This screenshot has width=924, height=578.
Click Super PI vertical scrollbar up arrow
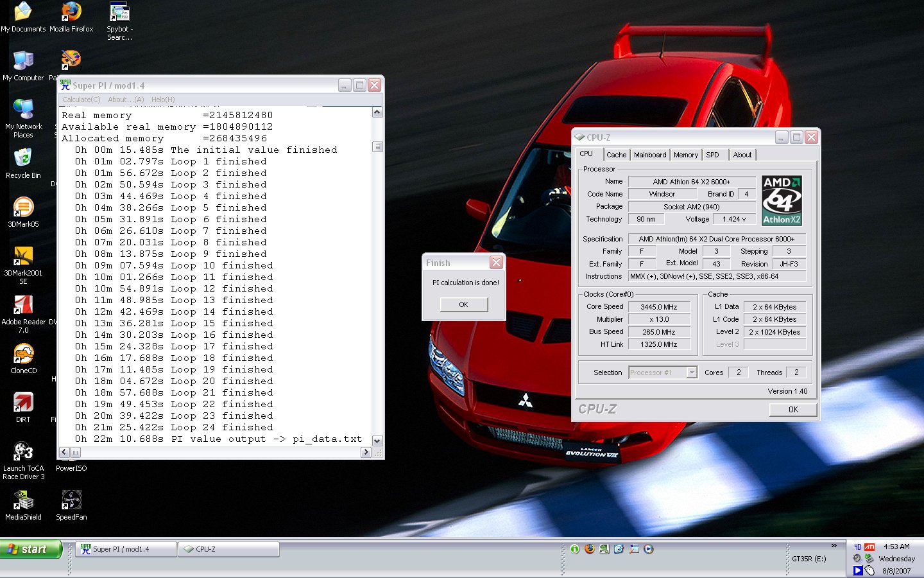coord(377,112)
